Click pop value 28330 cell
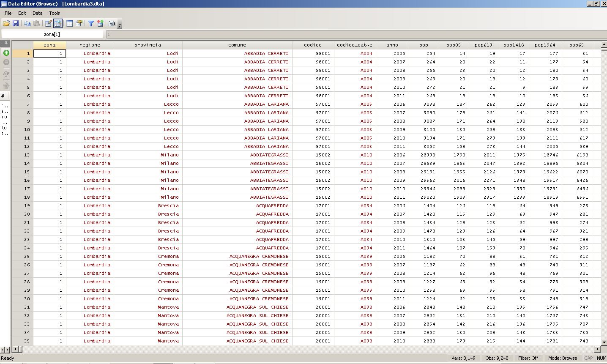 (x=424, y=155)
